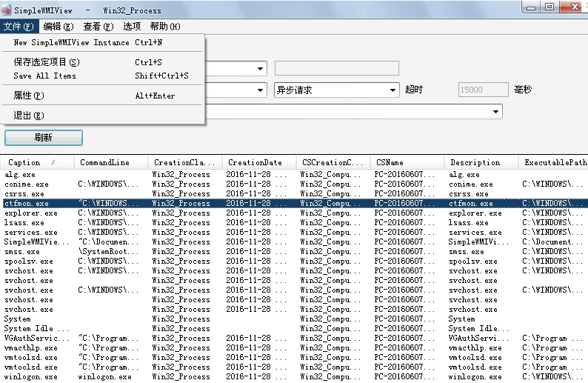Sort by CreationCla... column header

pyautogui.click(x=185, y=162)
